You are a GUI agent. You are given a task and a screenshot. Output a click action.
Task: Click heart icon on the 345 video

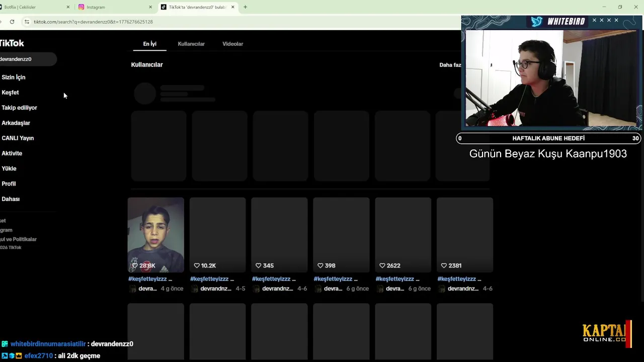click(x=258, y=265)
